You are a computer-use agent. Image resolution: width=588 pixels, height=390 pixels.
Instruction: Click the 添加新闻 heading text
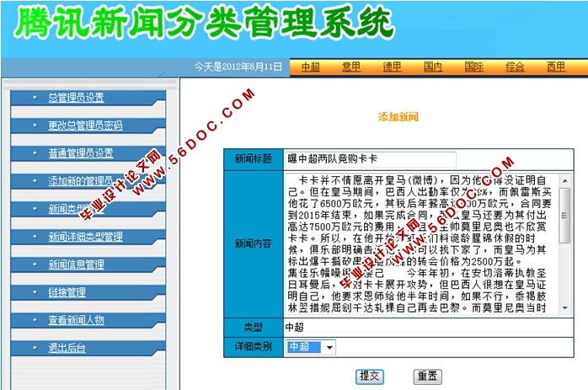(x=398, y=116)
